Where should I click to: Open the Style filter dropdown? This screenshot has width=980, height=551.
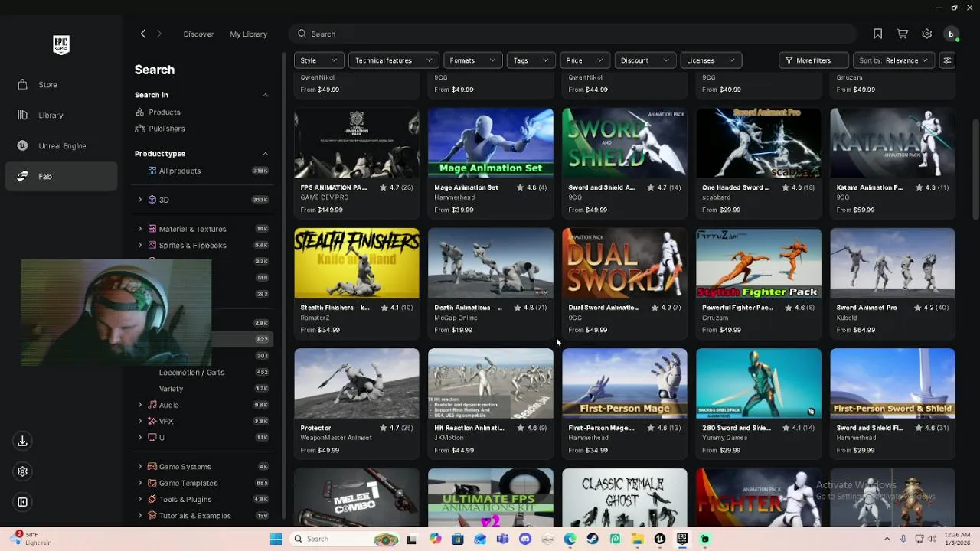pyautogui.click(x=318, y=60)
